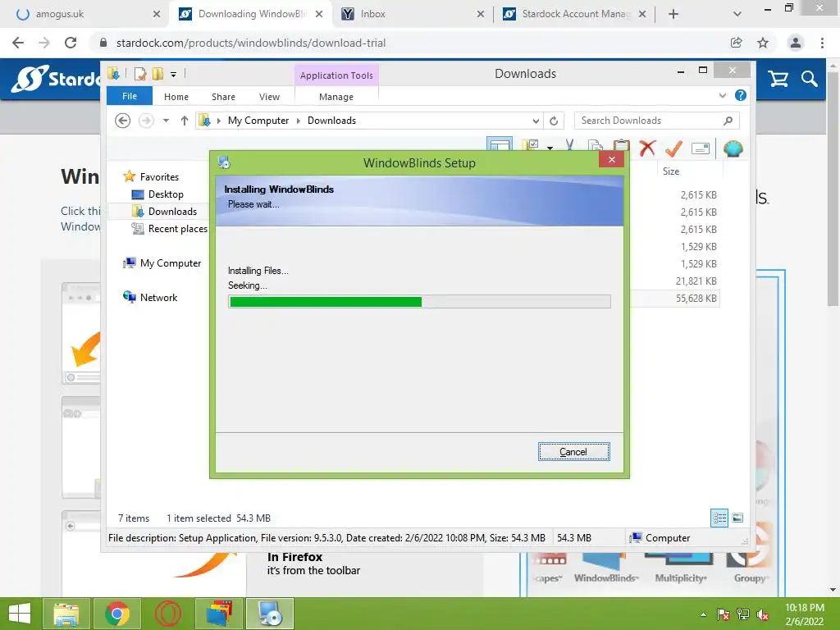Open the Customize Quick Access Toolbar dropdown
The image size is (840, 630).
174,75
